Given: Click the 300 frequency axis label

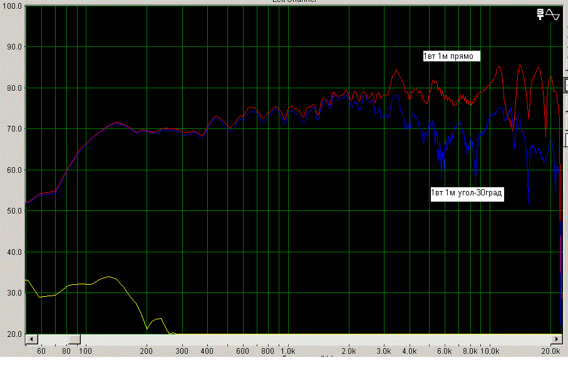Looking at the screenshot, I should pyautogui.click(x=182, y=351).
